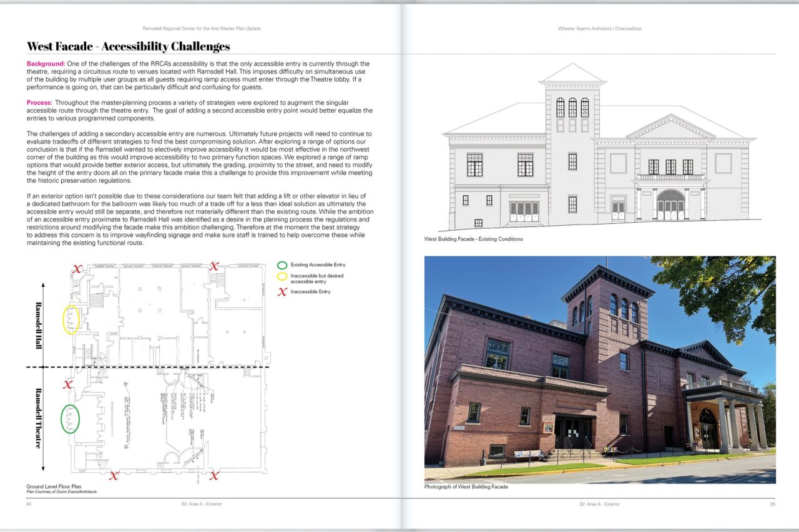Screen dimensions: 799x532
Task: Click page number 34 in the footer
Action: pyautogui.click(x=29, y=504)
